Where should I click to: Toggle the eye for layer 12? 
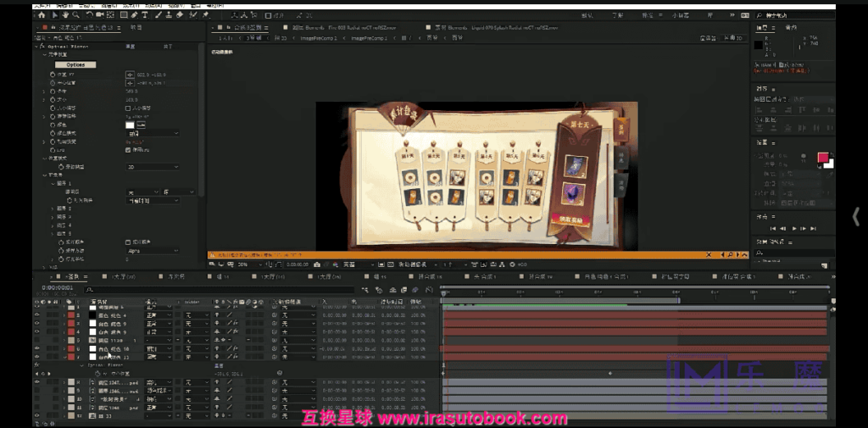[37, 415]
